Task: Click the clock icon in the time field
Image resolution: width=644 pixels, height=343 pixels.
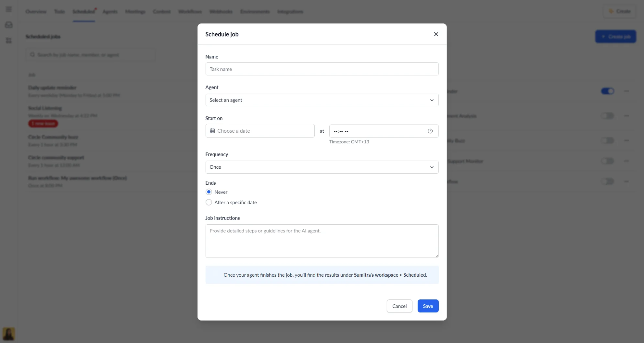Action: pos(430,131)
